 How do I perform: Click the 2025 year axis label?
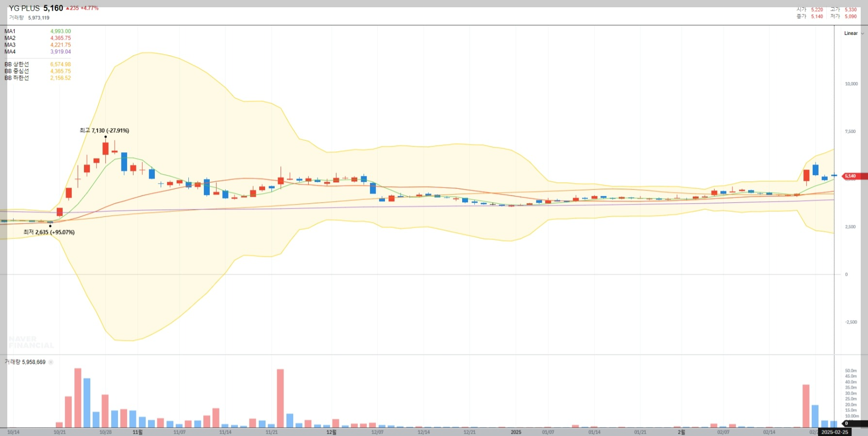516,432
